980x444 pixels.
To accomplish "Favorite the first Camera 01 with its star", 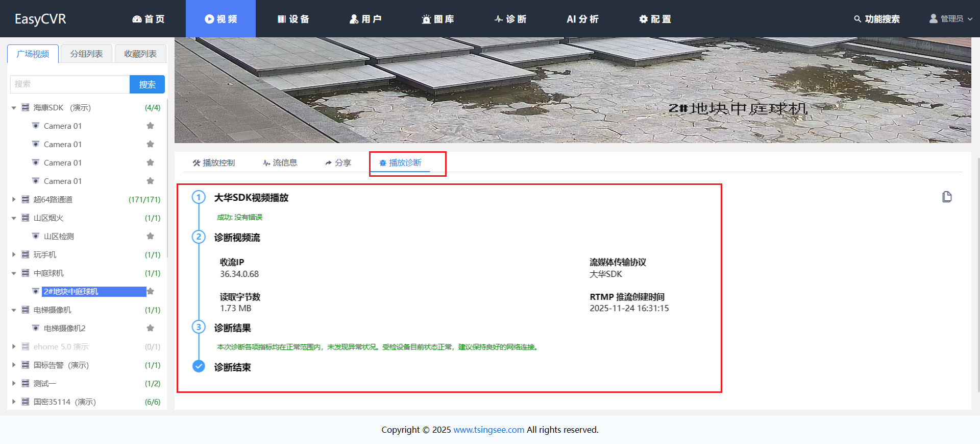I will click(150, 126).
